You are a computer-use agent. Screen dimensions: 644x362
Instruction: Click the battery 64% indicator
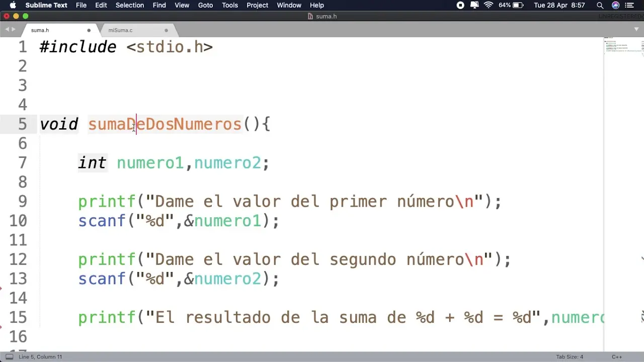pyautogui.click(x=512, y=5)
